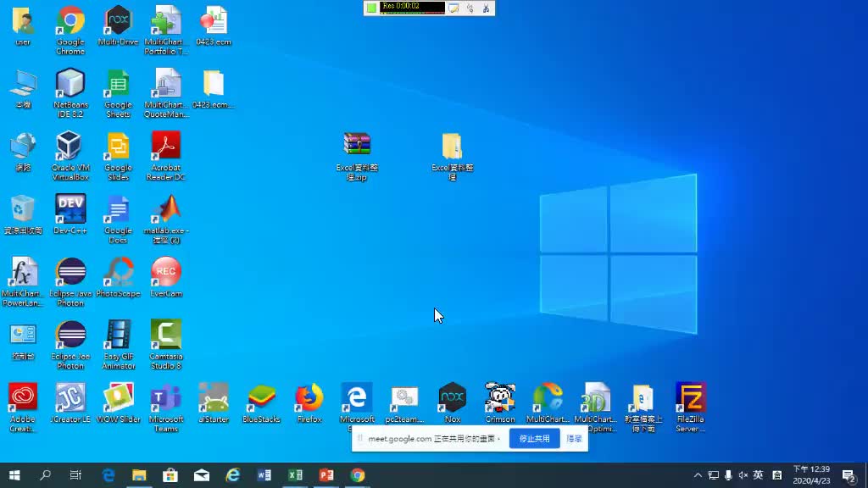Open the notification center with 2 alerts
This screenshot has width=868, height=488.
point(849,475)
